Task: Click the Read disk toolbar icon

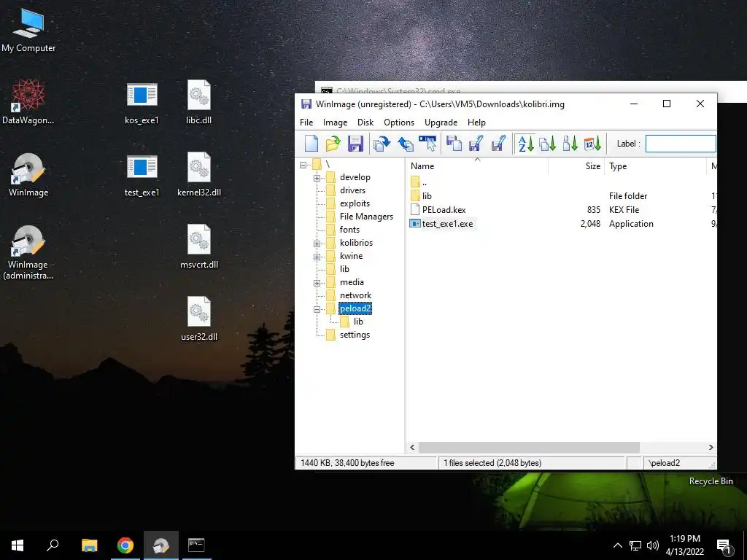Action: click(454, 144)
